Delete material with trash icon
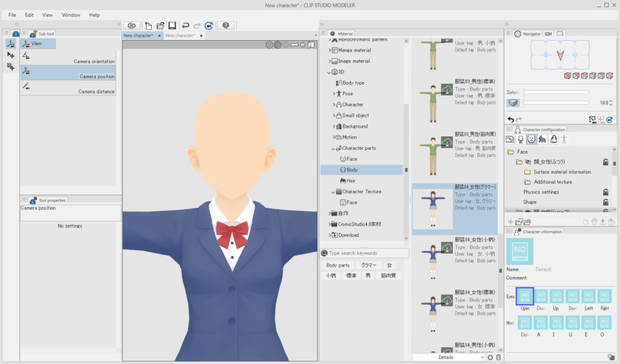Image resolution: width=620 pixels, height=364 pixels. (x=498, y=358)
